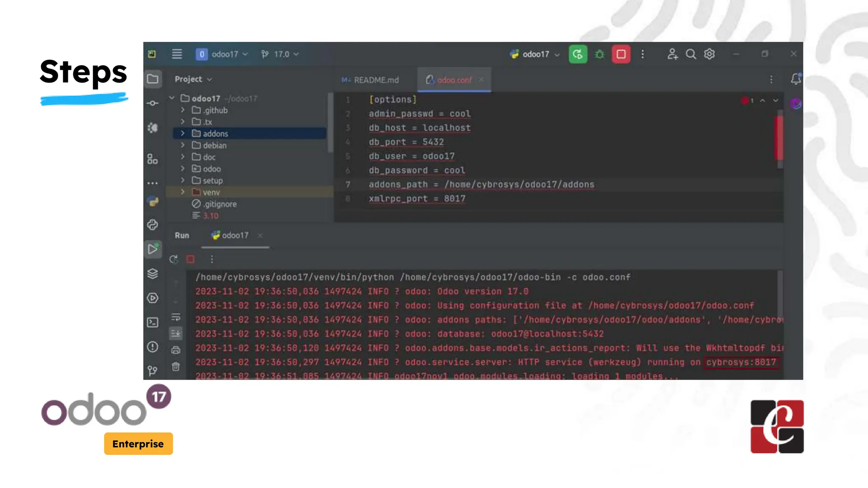Click the green Rerun odoo17 button
The height and width of the screenshot is (488, 868).
point(578,54)
